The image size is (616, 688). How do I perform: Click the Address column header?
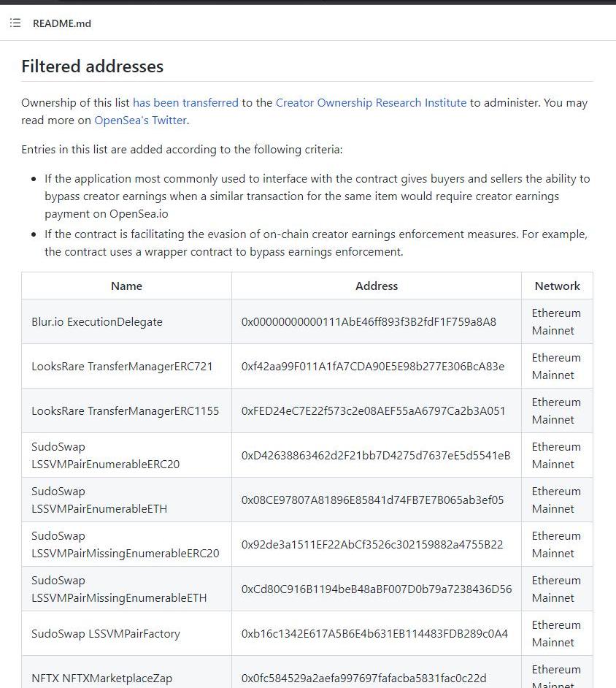[376, 286]
